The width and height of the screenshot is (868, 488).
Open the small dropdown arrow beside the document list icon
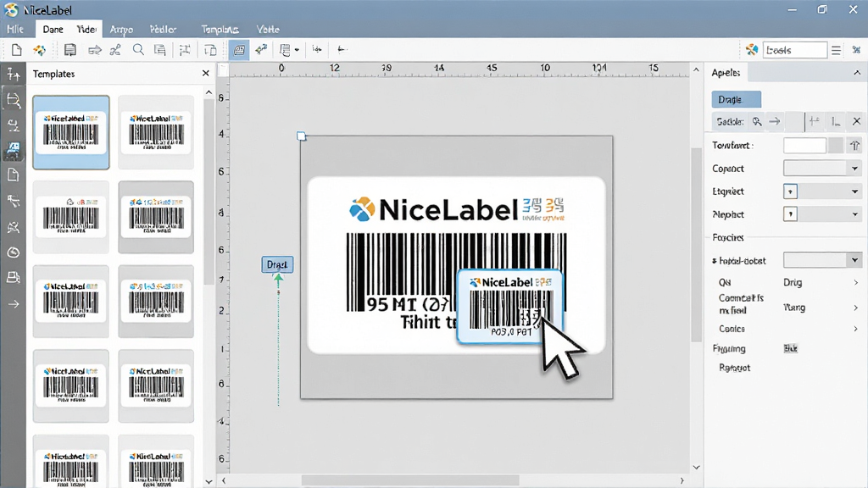pyautogui.click(x=297, y=50)
